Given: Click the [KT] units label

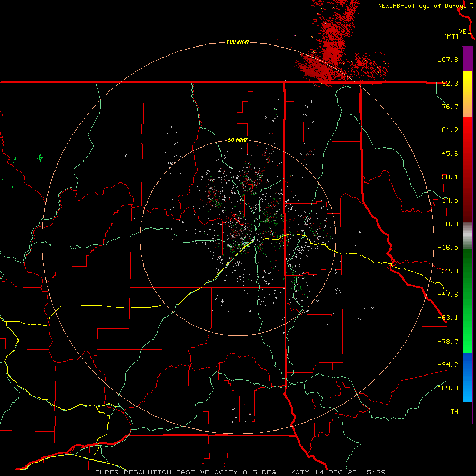Looking at the screenshot, I should point(452,36).
